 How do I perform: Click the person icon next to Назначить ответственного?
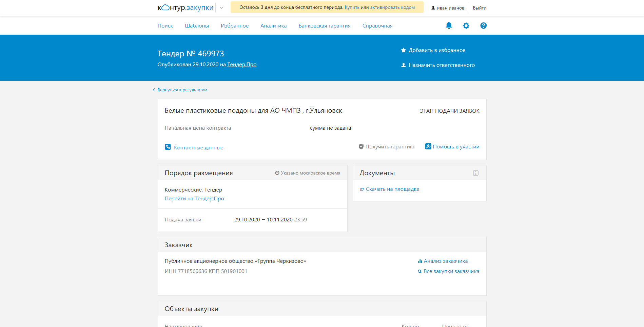click(404, 65)
